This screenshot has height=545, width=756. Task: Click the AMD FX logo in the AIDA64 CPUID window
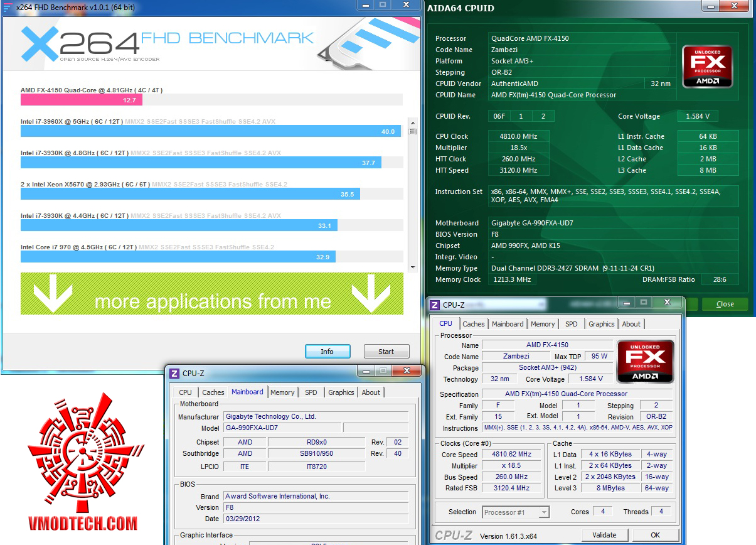pos(708,67)
